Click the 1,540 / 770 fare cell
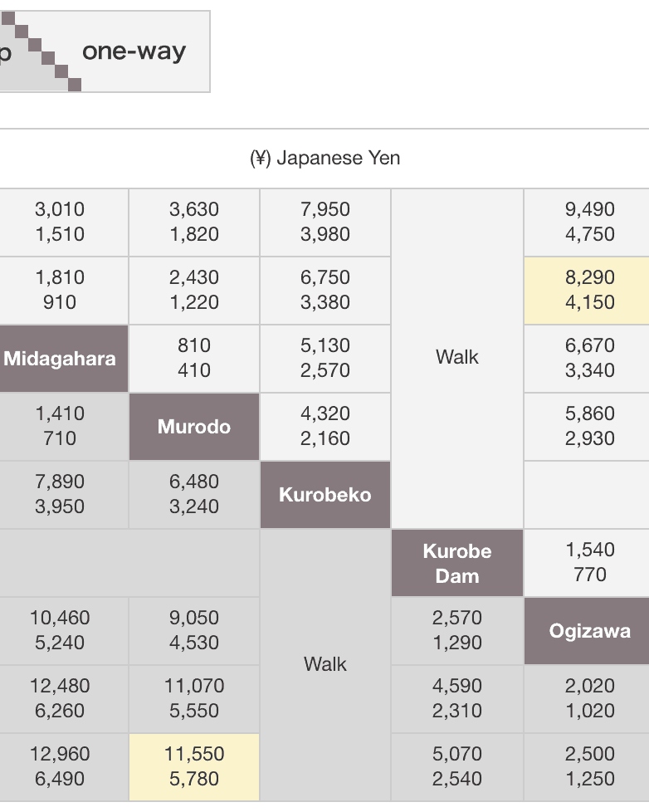 [589, 562]
